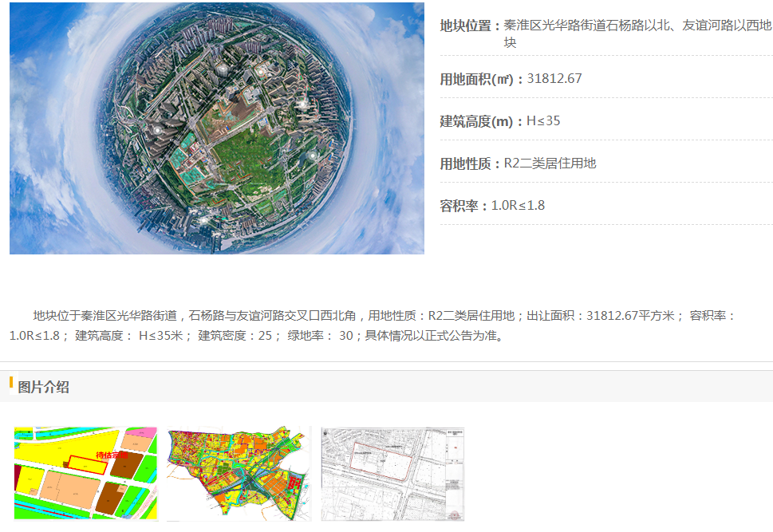Open the colorful district planning map thumbnail
This screenshot has width=773, height=532.
pos(238,474)
